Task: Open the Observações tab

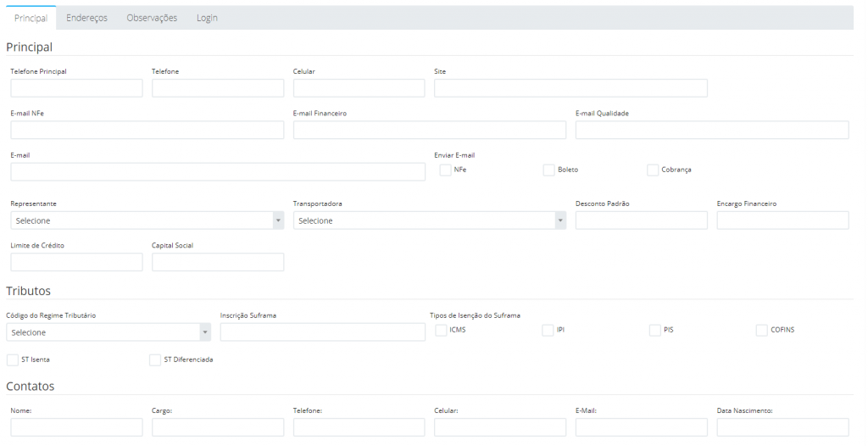Action: (152, 18)
